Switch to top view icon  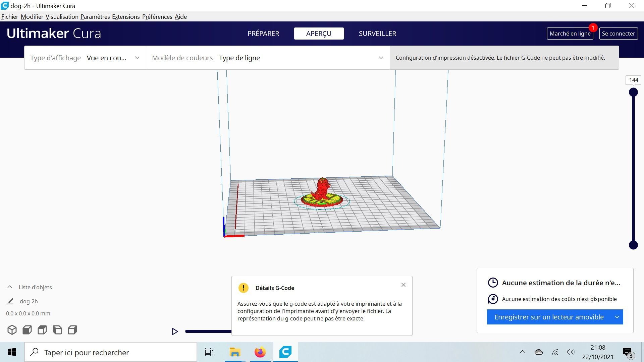42,330
